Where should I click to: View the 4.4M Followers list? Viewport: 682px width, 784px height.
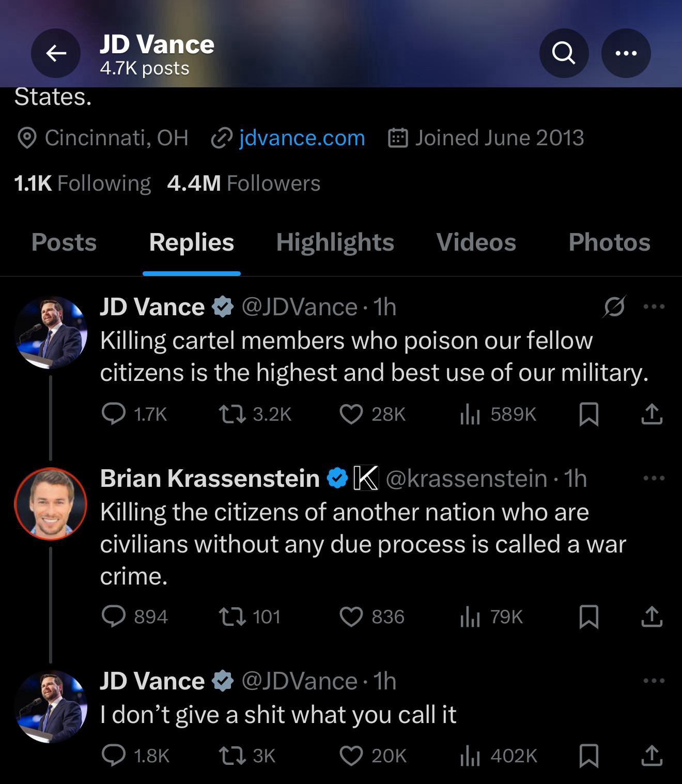[x=243, y=183]
